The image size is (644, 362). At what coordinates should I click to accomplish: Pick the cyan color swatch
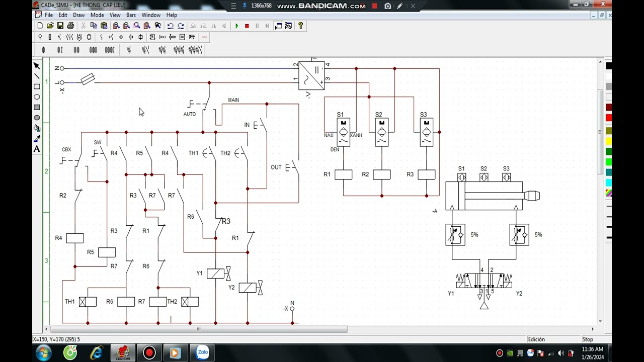[x=609, y=183]
